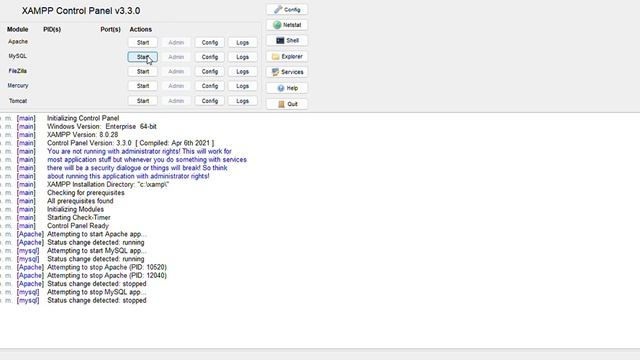Click the Apache Admin button
This screenshot has width=640, height=360.
point(176,42)
